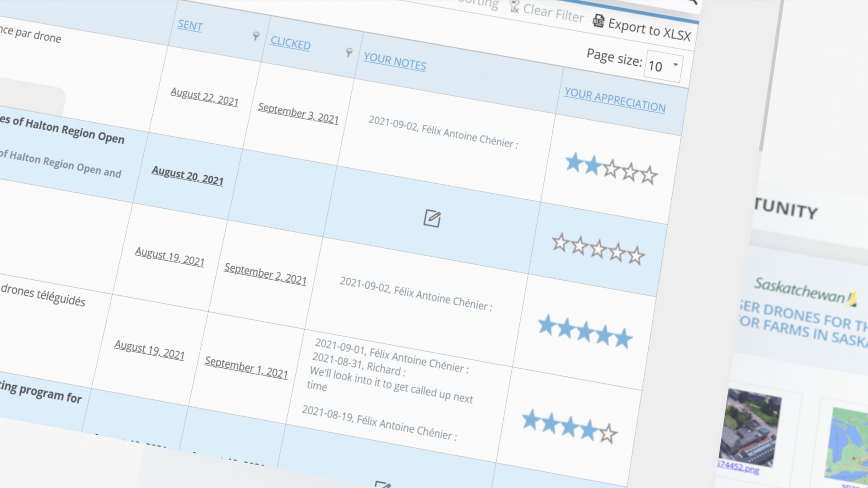
Task: Sort by SENT column header
Action: click(x=190, y=25)
